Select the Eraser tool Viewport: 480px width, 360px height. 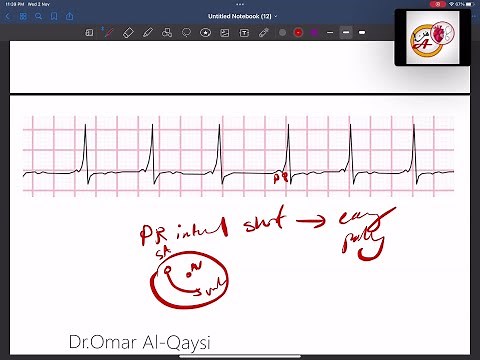[128, 33]
